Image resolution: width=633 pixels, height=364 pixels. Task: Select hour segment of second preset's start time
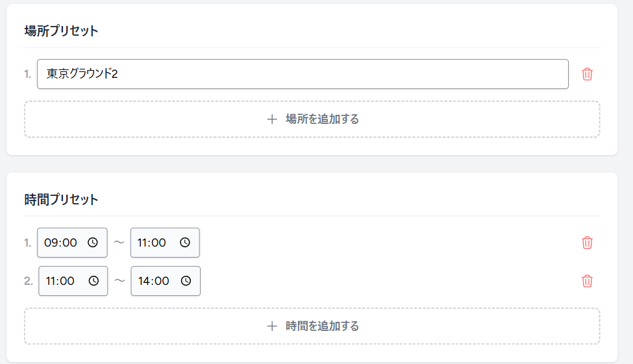click(51, 281)
